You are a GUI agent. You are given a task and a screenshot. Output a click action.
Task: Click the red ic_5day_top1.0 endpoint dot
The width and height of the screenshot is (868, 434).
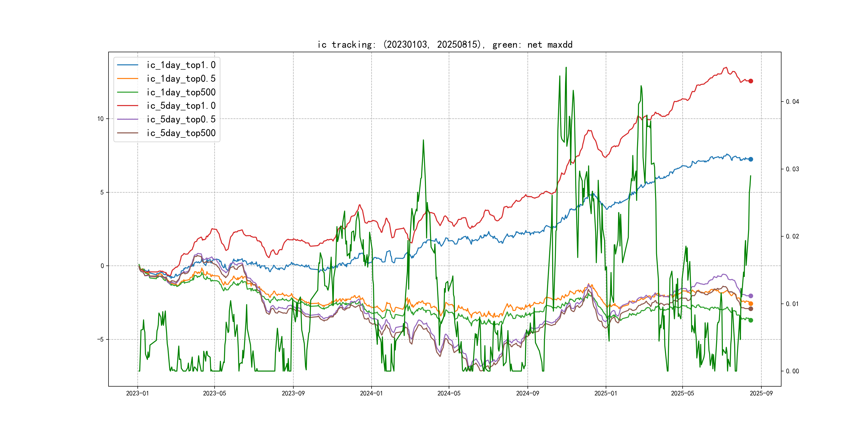click(x=751, y=81)
